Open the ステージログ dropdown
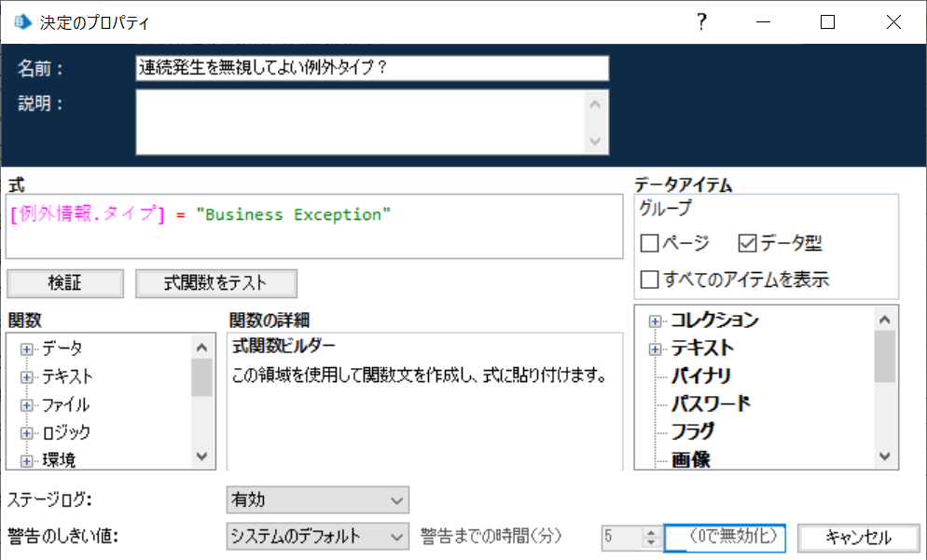Screen dimensions: 927x560 (x=317, y=500)
